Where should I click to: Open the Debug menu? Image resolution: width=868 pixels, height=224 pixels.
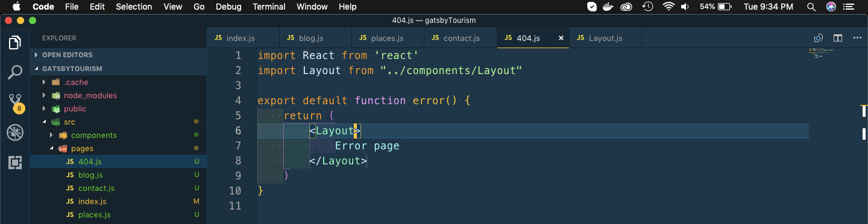pos(228,7)
